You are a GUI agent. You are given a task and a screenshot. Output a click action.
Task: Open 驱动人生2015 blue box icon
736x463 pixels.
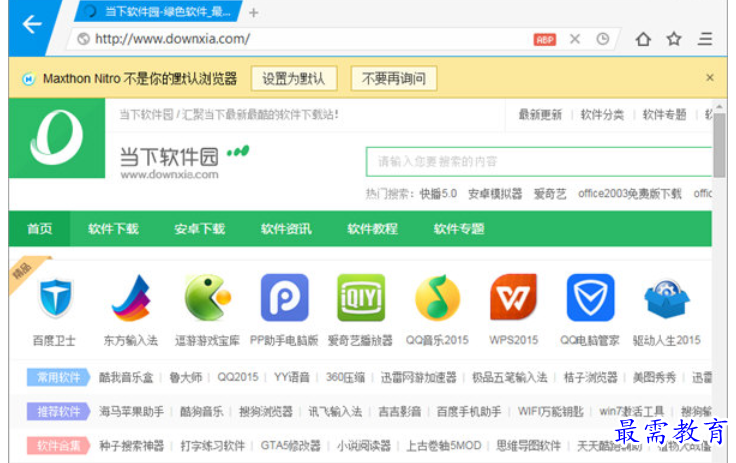pyautogui.click(x=667, y=299)
